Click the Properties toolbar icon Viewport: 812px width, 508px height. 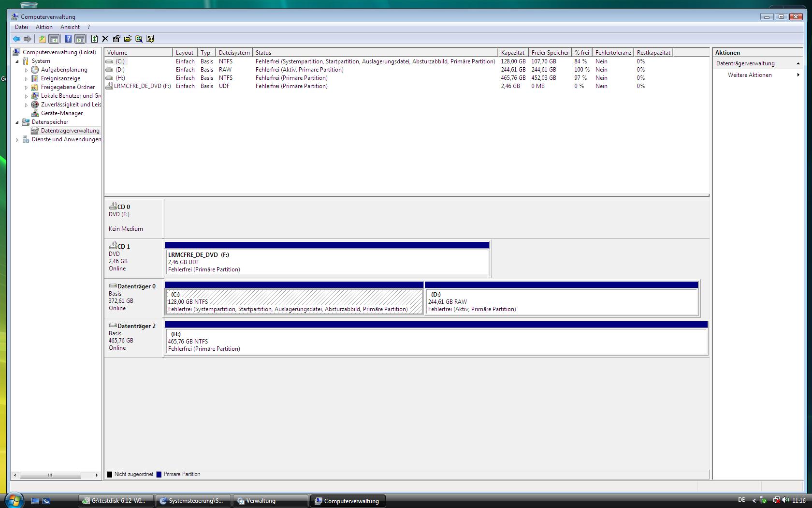pos(116,39)
